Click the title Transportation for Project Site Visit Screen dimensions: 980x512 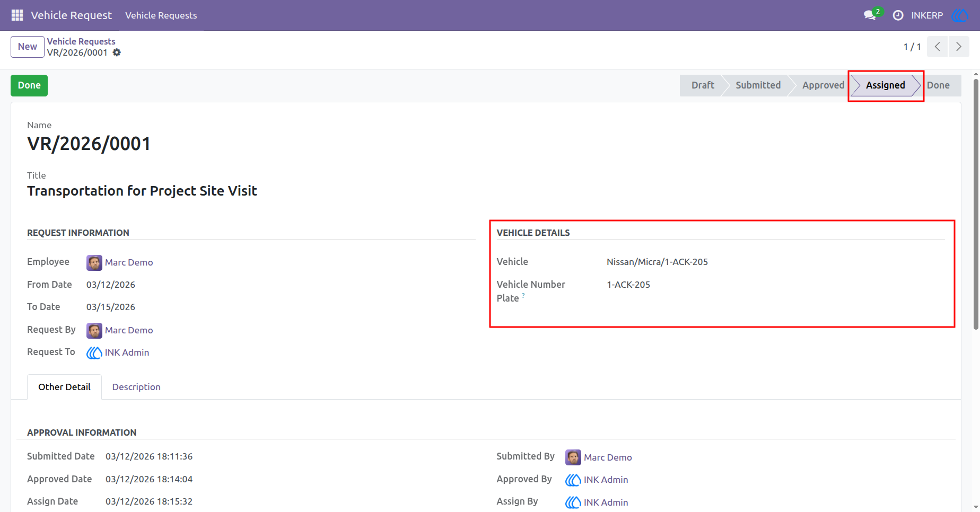[142, 191]
